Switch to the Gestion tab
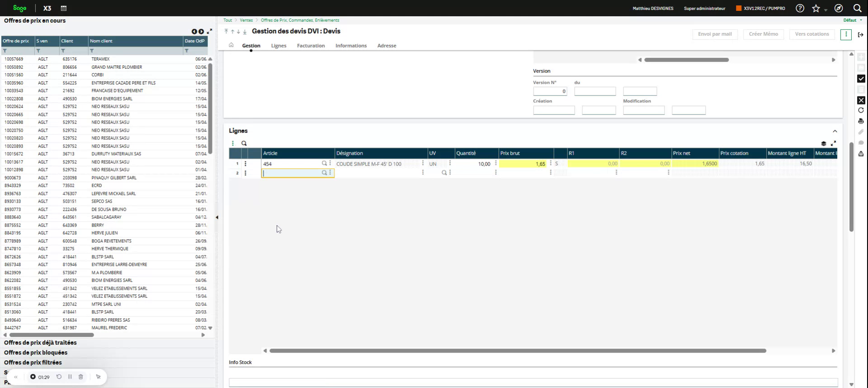Viewport: 868px width, 388px height. pos(251,46)
